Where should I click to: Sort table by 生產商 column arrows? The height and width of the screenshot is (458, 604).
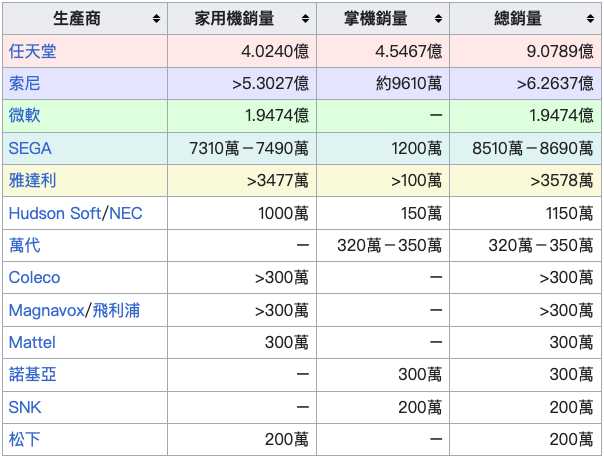(156, 18)
